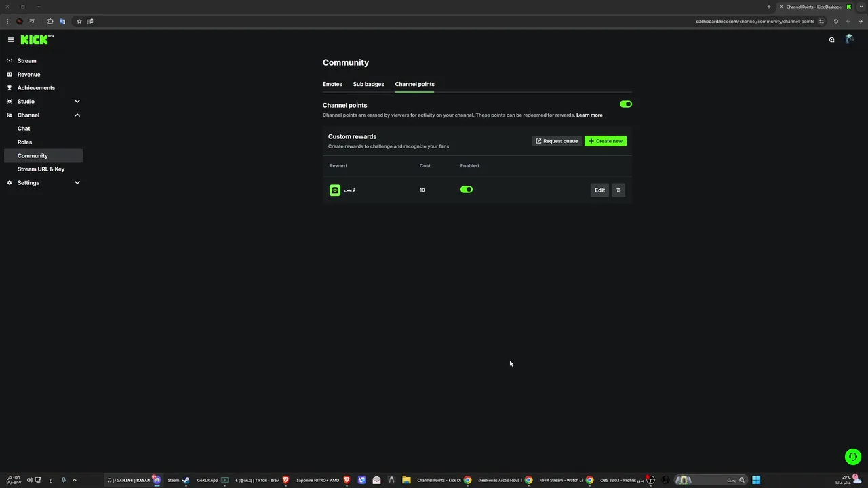Click the browser address bar URL

pos(755,21)
